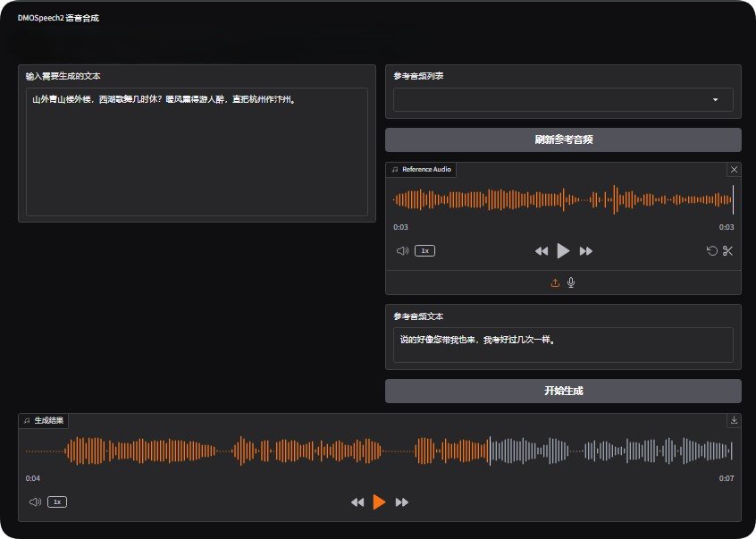This screenshot has height=539, width=756.
Task: Switch to microphone recording input
Action: (x=571, y=282)
